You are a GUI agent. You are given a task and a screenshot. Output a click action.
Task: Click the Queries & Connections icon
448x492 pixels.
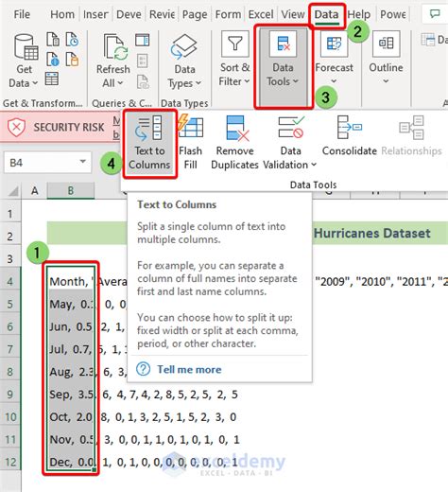[x=143, y=40]
